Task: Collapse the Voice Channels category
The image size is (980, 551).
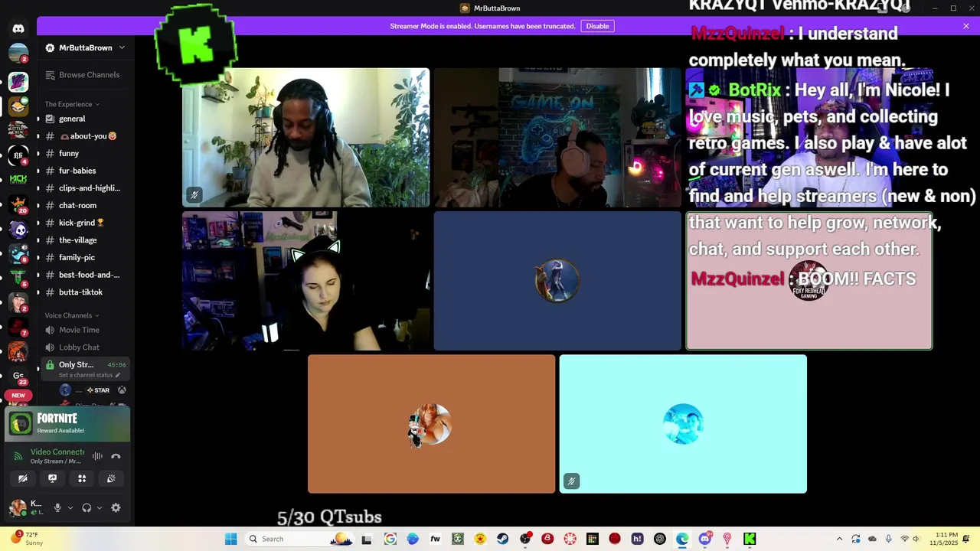Action: (x=72, y=315)
